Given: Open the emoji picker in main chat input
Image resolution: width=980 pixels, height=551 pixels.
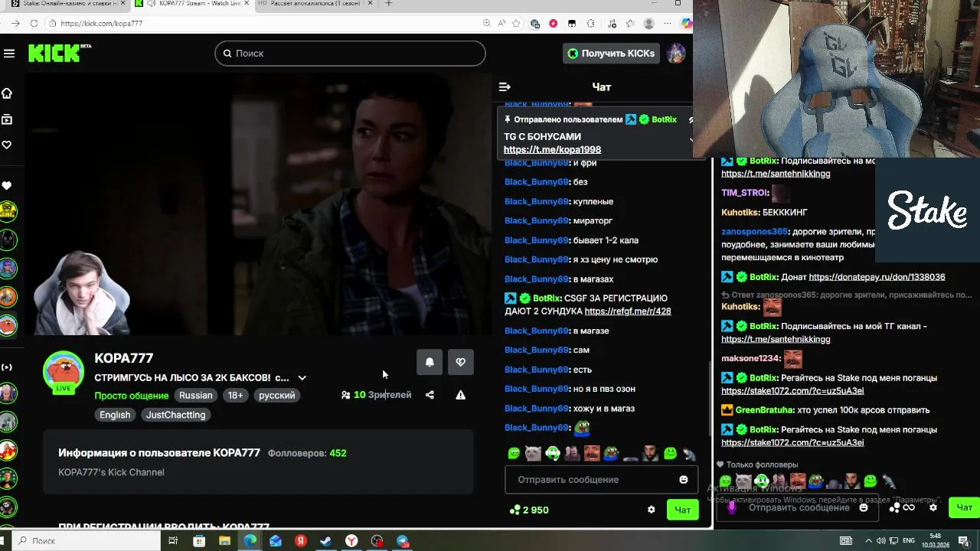Looking at the screenshot, I should coord(684,480).
